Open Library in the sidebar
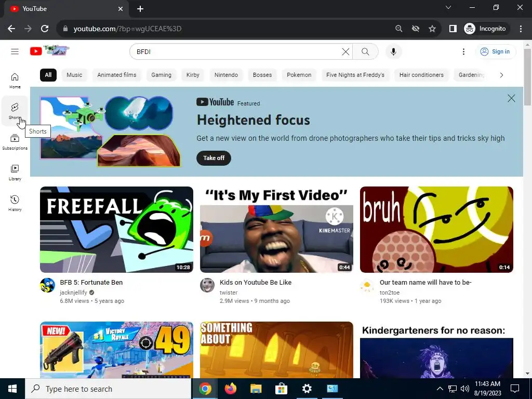The width and height of the screenshot is (532, 399). (x=15, y=172)
